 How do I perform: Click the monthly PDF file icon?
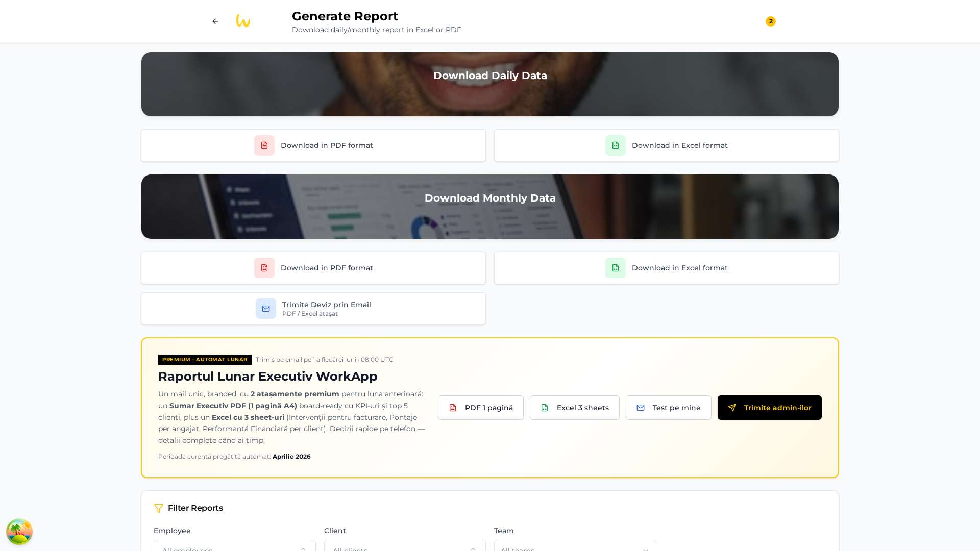264,268
